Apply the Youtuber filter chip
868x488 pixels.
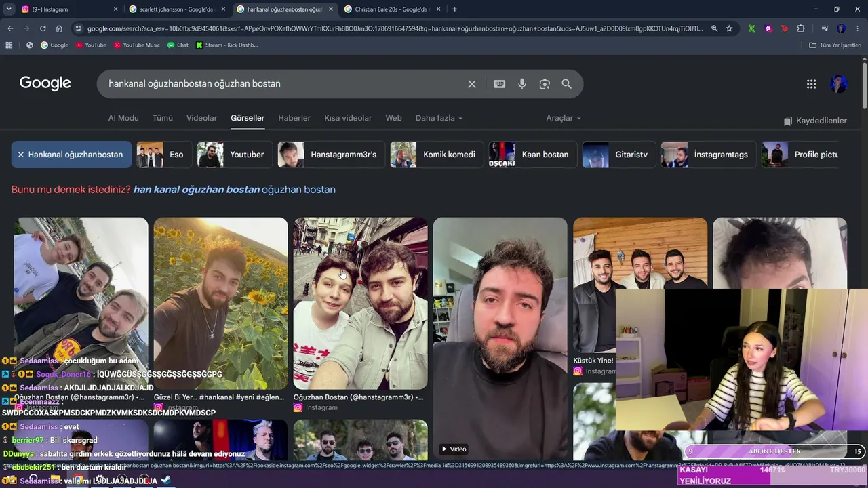pos(235,155)
